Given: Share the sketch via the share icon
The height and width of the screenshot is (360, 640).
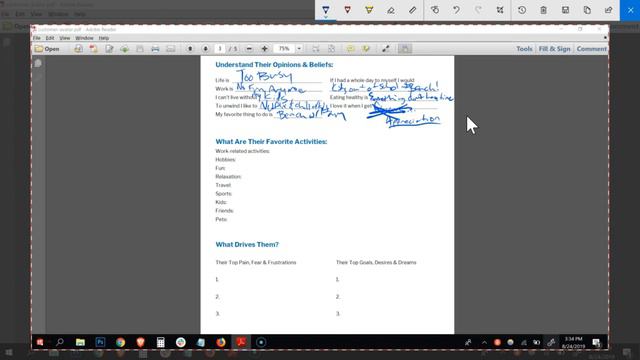Looking at the screenshot, I should pyautogui.click(x=609, y=10).
